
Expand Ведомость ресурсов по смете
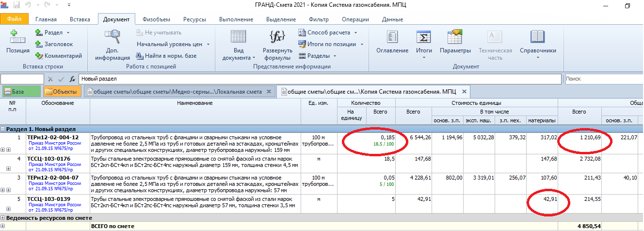coord(3,218)
